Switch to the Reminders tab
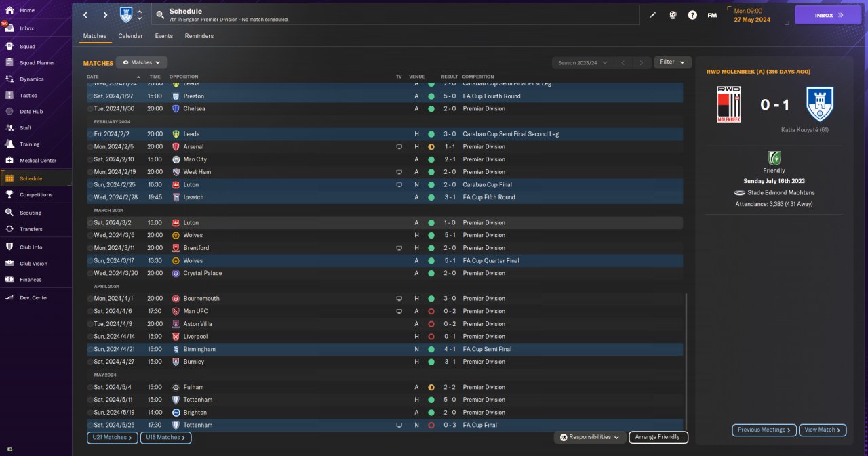This screenshot has height=456, width=868. pyautogui.click(x=199, y=36)
